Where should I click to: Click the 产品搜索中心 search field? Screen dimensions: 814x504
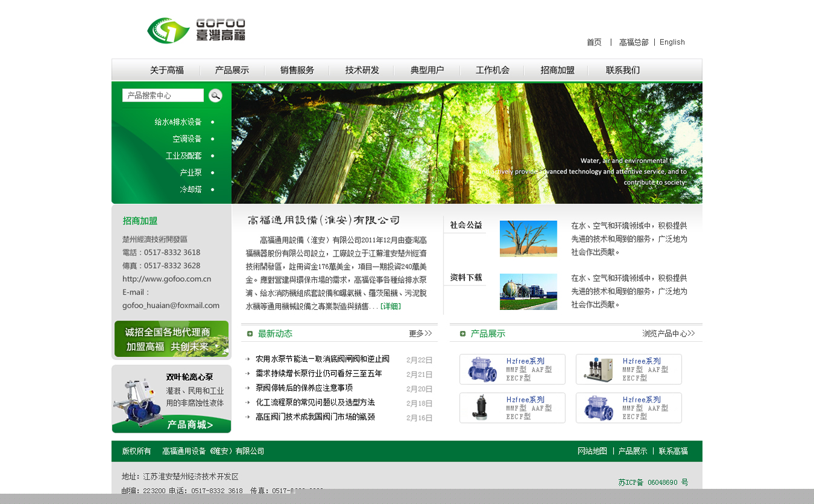(163, 96)
